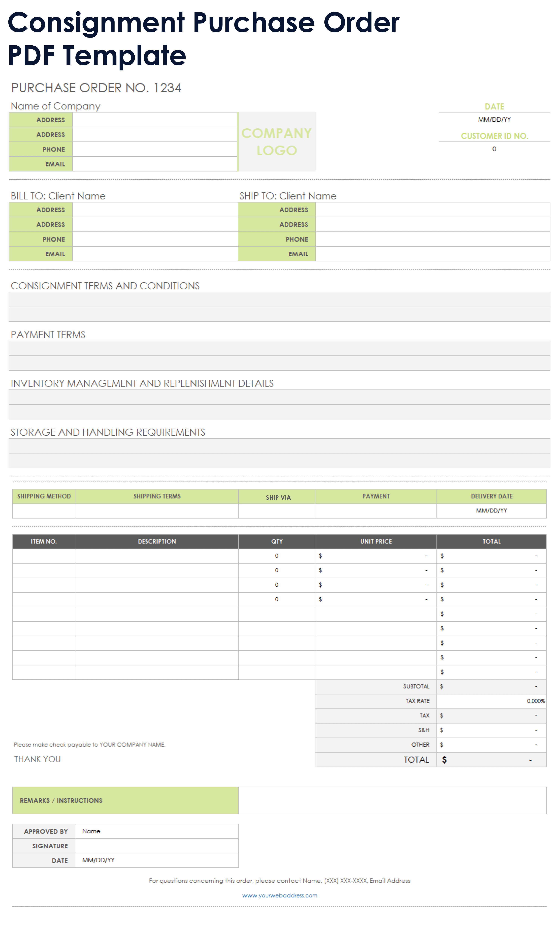Click the Ship To first Address field
Viewport: 560px width, 925px height.
point(433,210)
